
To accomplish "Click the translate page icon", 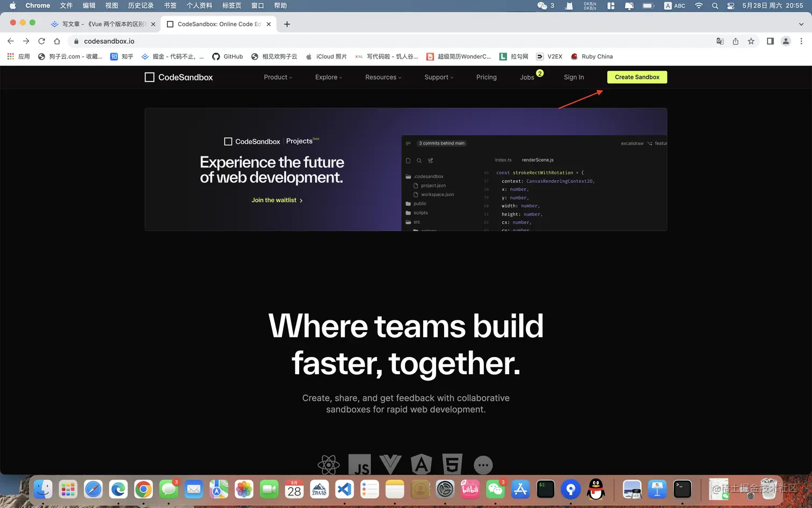I will pos(720,41).
